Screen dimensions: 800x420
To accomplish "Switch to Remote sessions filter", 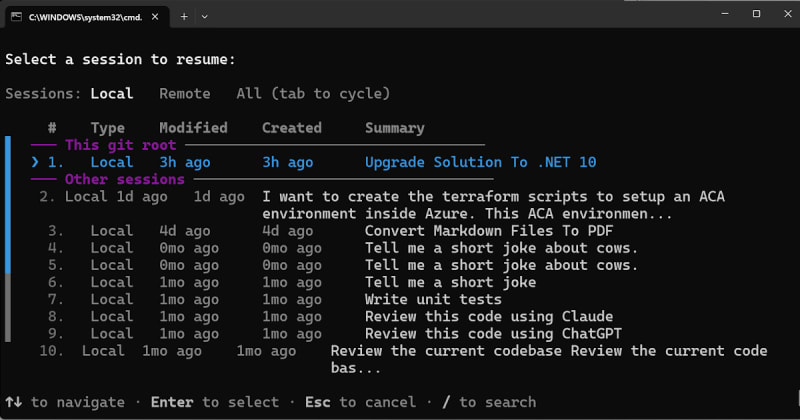I will [x=185, y=94].
